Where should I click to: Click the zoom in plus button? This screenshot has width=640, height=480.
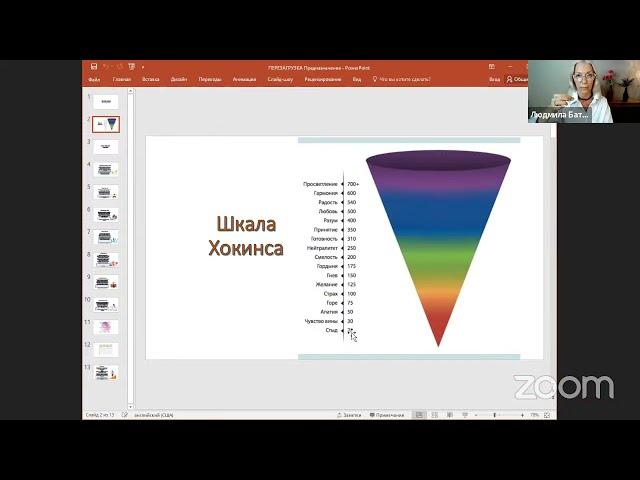pyautogui.click(x=522, y=415)
